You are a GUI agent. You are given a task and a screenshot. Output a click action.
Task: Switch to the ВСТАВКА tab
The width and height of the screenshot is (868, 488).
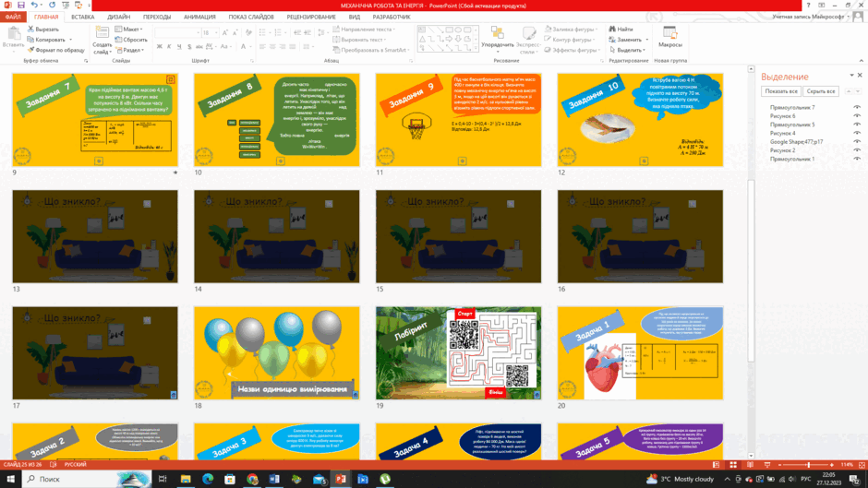(82, 17)
